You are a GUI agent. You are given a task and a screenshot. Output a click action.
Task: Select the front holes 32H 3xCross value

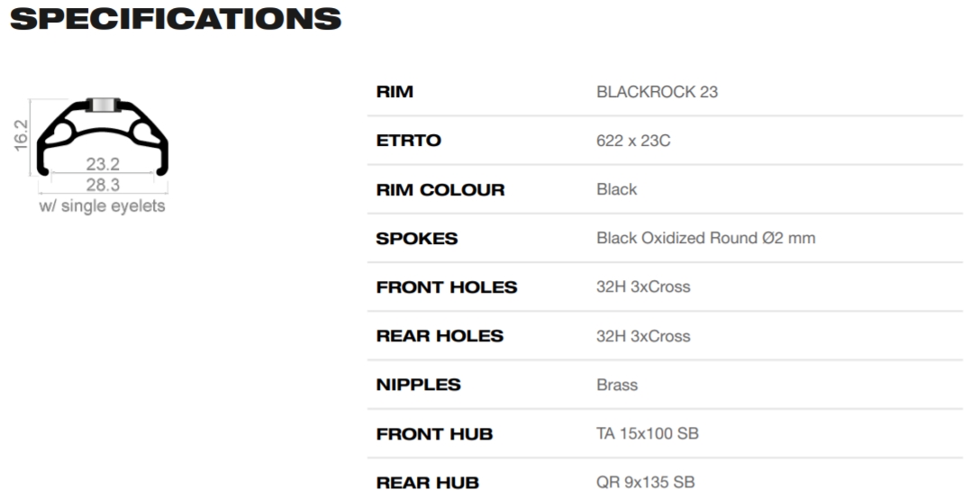click(x=643, y=287)
